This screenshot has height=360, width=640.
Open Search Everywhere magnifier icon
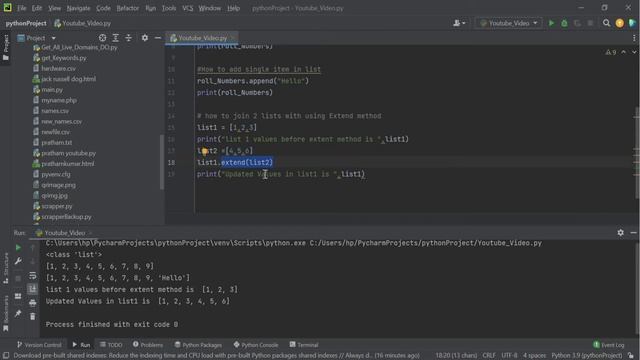(x=607, y=23)
